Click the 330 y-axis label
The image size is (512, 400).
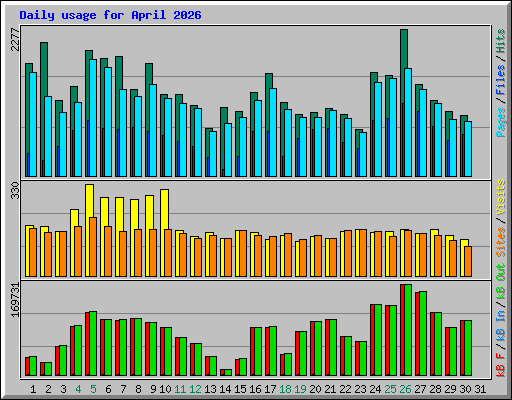pyautogui.click(x=15, y=190)
